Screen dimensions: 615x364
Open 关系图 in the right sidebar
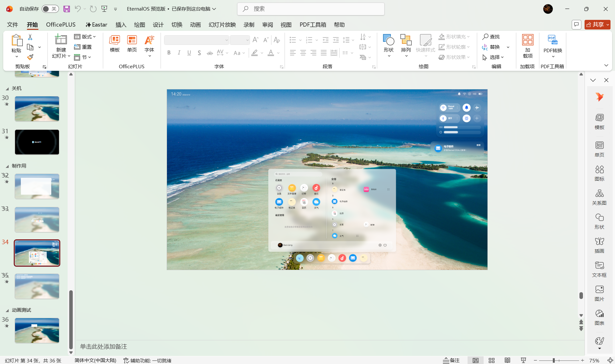pos(599,197)
